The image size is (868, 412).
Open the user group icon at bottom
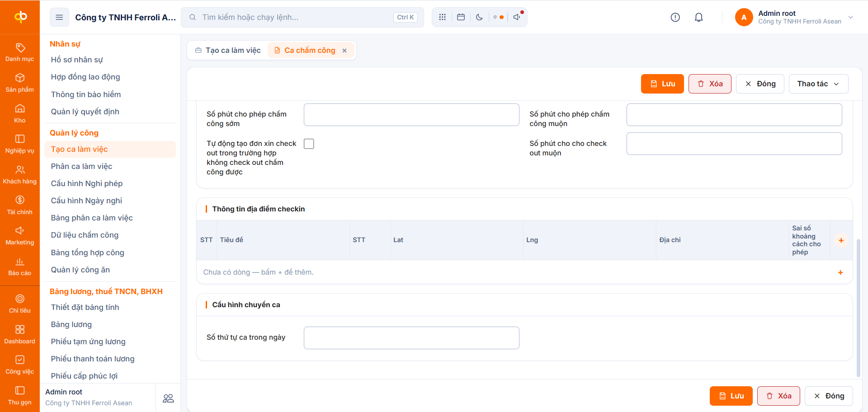168,398
